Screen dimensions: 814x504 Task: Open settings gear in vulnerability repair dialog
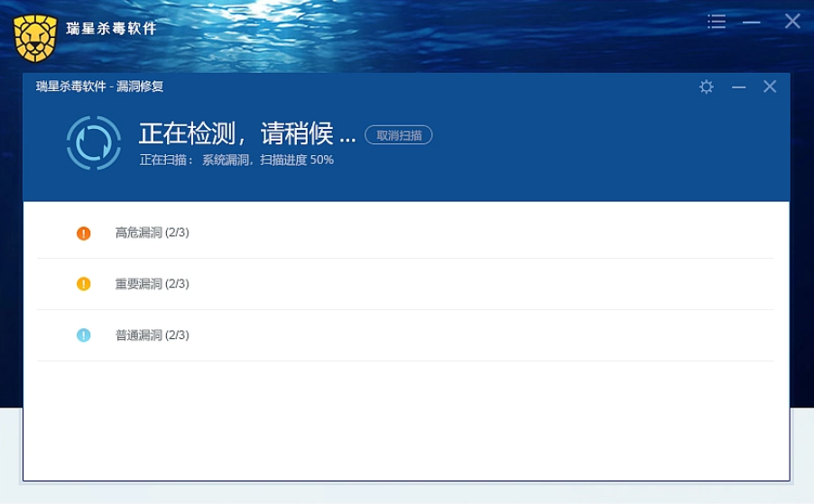pos(706,87)
